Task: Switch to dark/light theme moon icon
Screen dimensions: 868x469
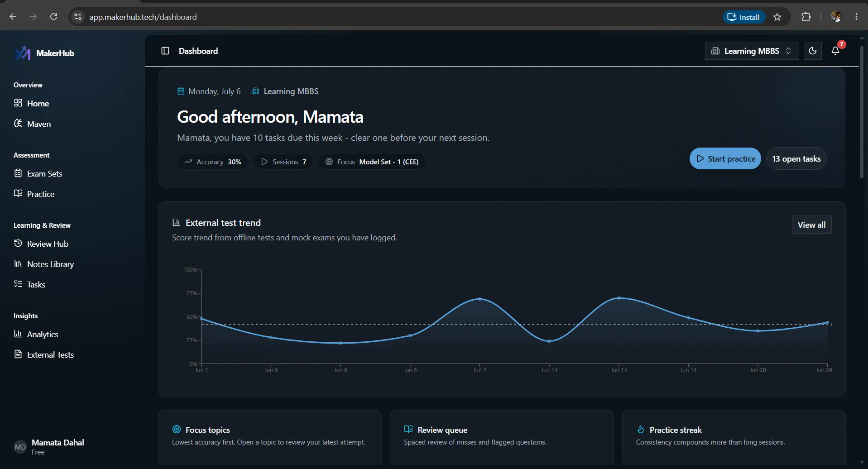Action: [x=813, y=51]
